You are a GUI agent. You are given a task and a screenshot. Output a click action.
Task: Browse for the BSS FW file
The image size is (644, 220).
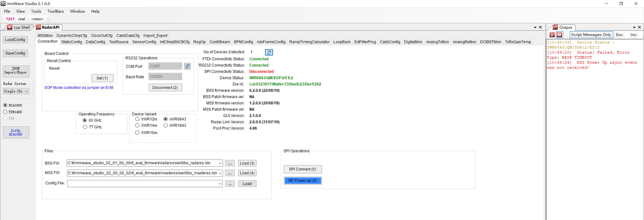(230, 163)
